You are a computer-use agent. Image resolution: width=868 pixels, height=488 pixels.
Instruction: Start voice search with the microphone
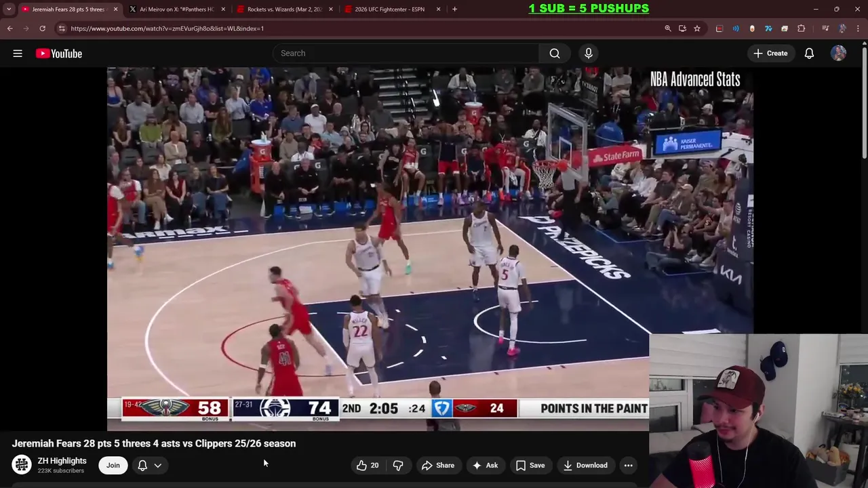click(589, 54)
